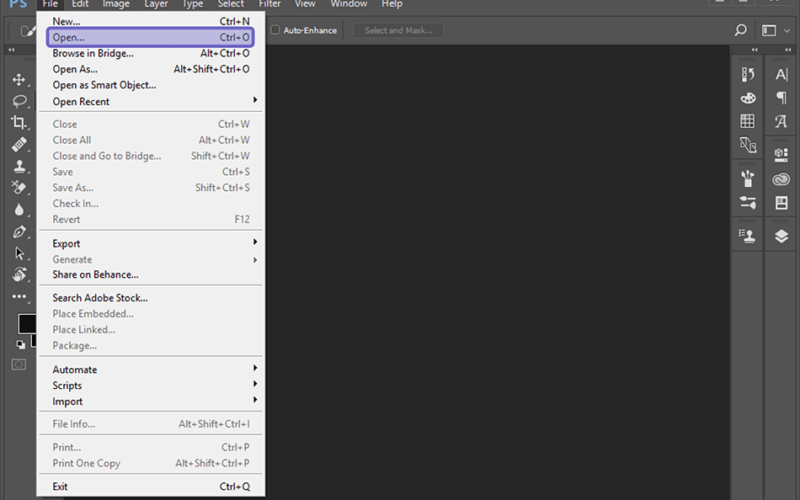Click Share on Behance... menu entry
The height and width of the screenshot is (500, 800).
[x=151, y=274]
